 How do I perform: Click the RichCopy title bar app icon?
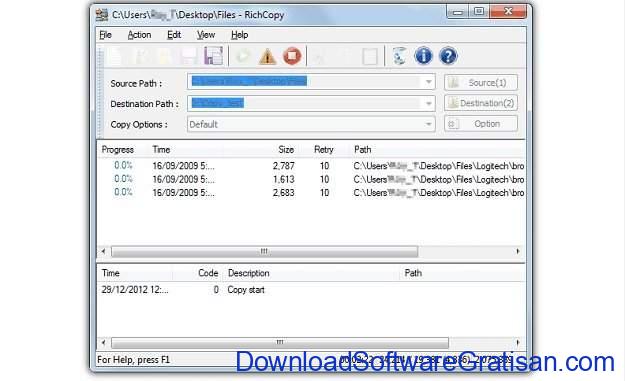coord(102,15)
